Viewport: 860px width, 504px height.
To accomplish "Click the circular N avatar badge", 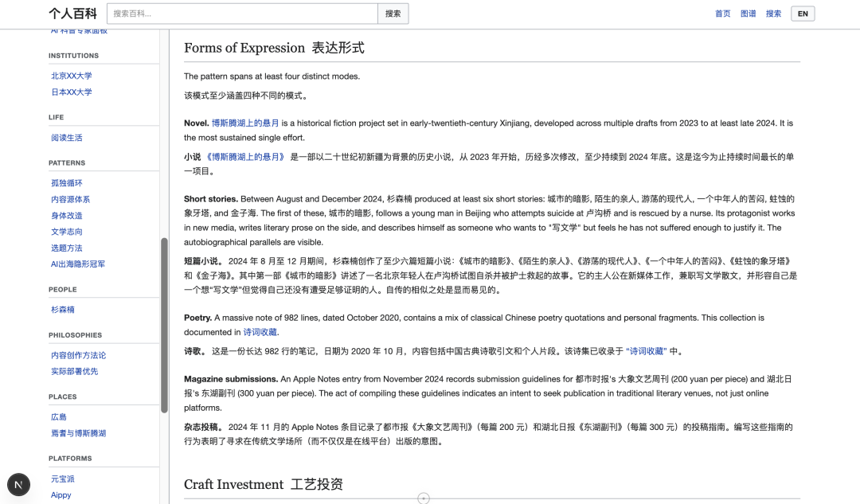I will pyautogui.click(x=19, y=484).
